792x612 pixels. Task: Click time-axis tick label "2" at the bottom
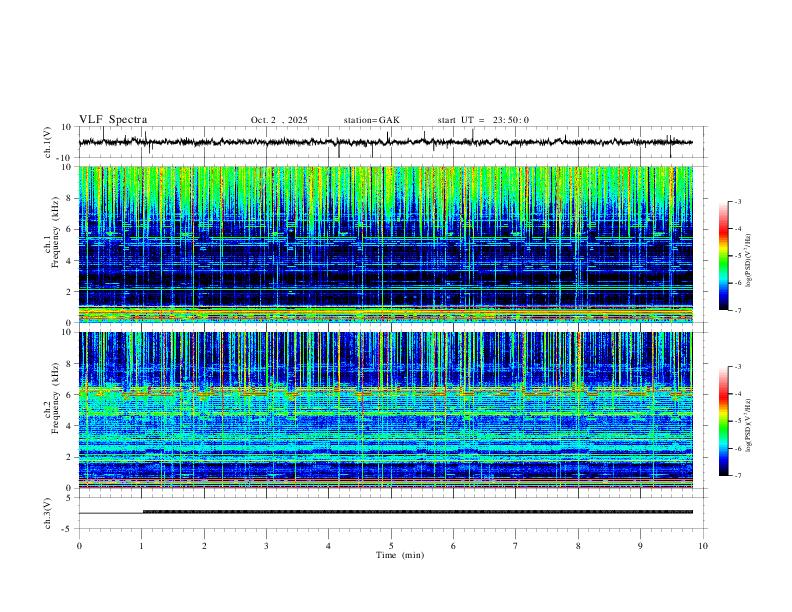tap(204, 546)
